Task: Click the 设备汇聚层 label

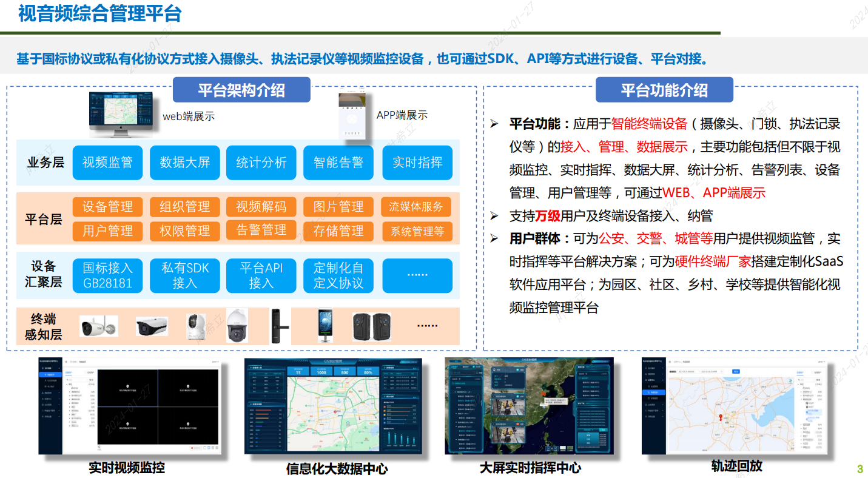Action: pyautogui.click(x=44, y=274)
